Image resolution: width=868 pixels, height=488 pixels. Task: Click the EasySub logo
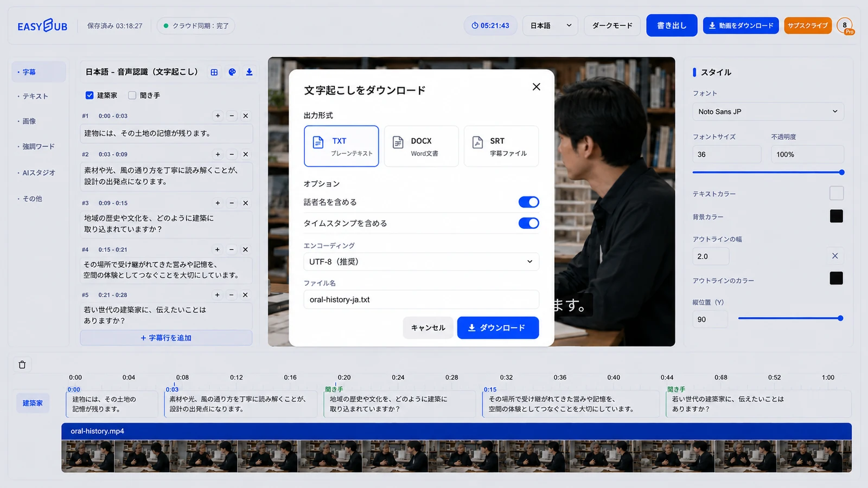point(42,25)
